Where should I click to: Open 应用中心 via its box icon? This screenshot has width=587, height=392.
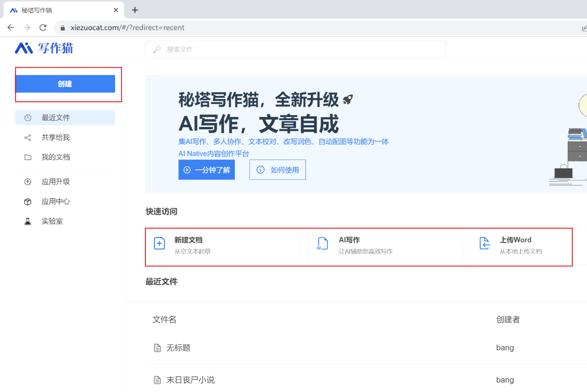click(28, 201)
